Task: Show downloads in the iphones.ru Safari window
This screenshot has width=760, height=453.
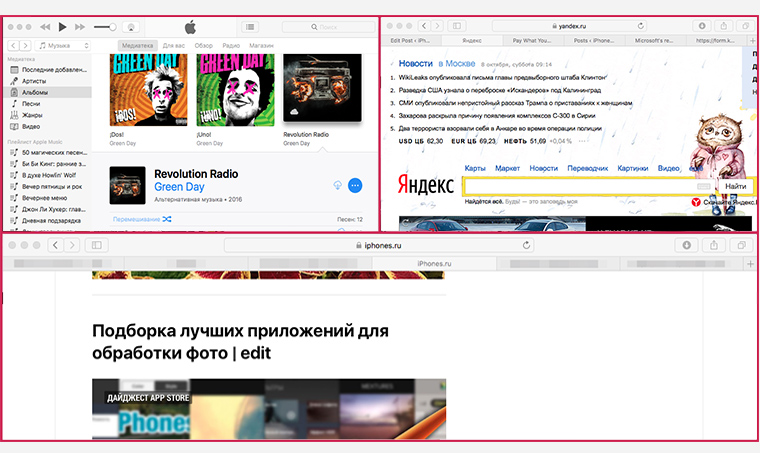Action: [x=686, y=245]
